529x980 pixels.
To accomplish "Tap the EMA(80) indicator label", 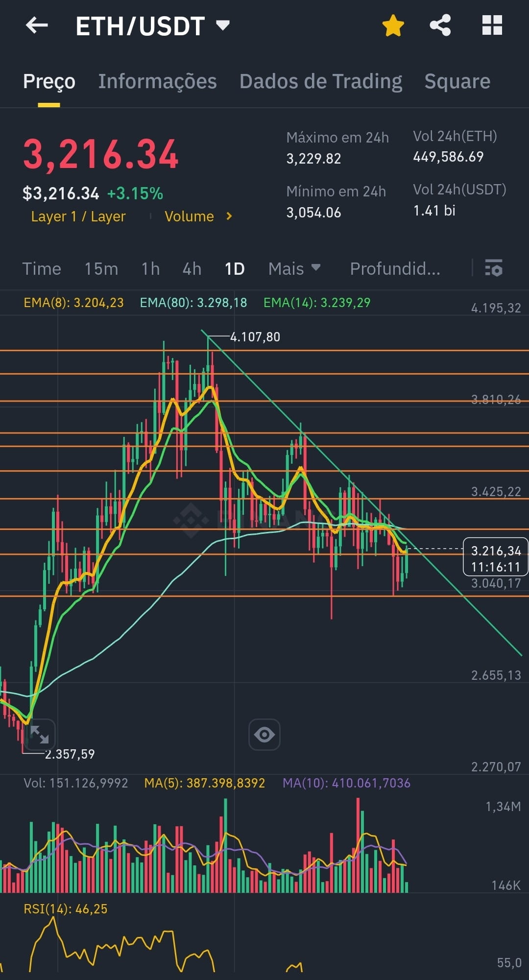I will tap(193, 303).
